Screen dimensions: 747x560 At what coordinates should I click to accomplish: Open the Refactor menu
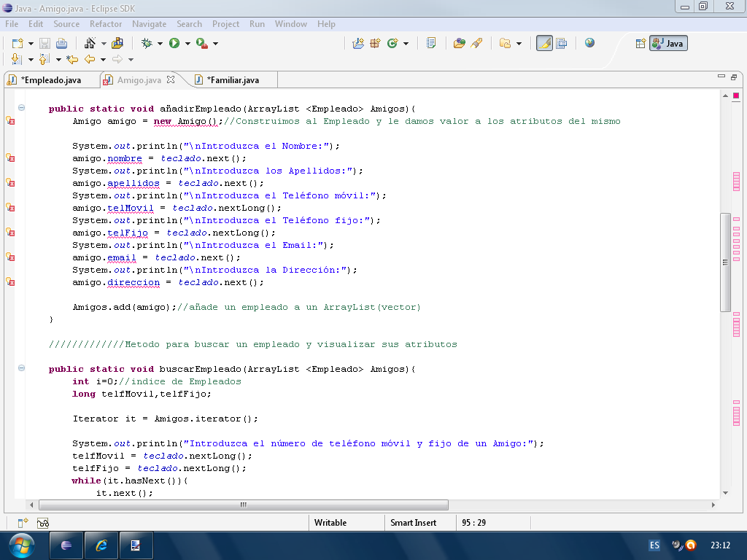coord(106,24)
